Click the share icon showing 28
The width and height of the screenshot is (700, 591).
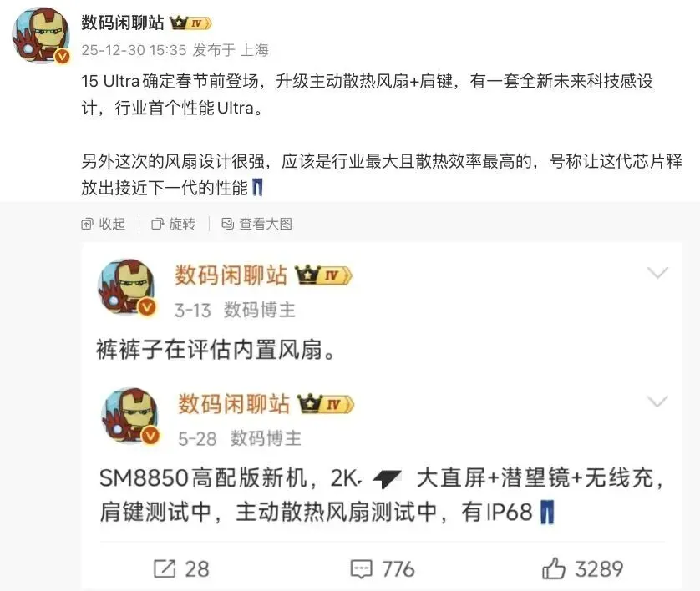181,569
